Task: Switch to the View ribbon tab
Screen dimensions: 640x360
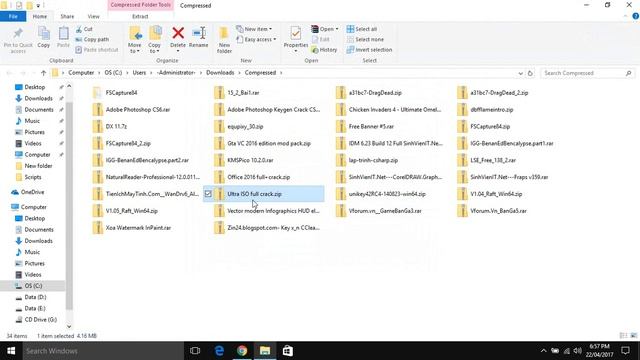Action: [x=93, y=16]
